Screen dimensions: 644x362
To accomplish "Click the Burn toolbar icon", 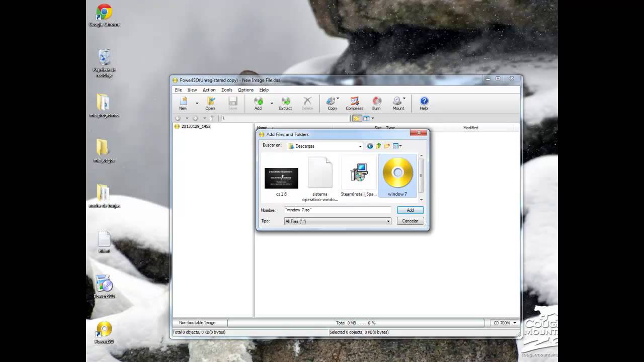I will click(376, 104).
